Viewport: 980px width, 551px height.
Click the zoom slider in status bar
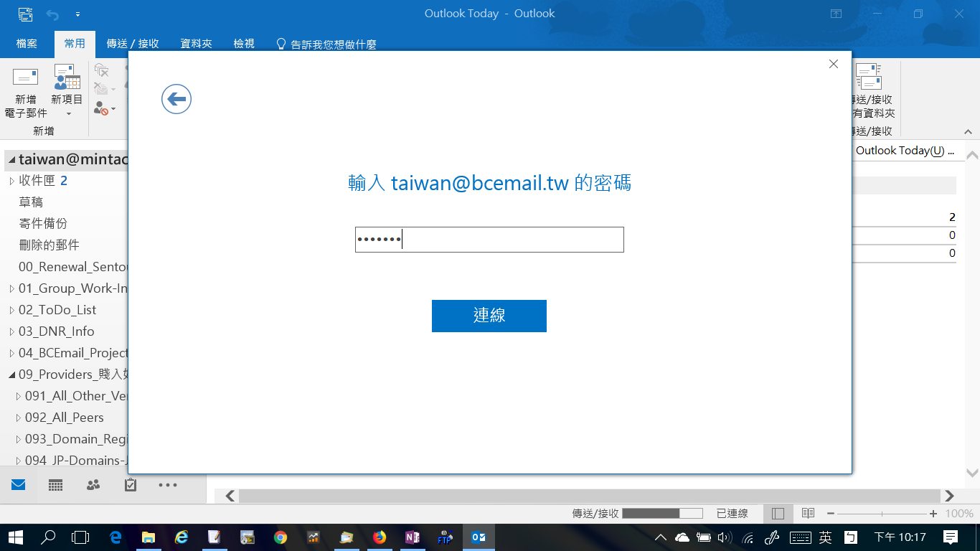pos(882,514)
